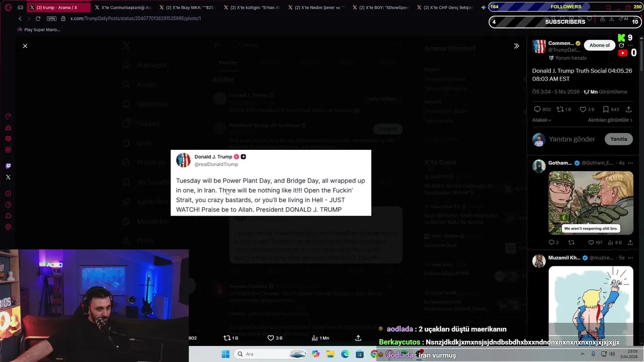Open X icon in the Opera sidebar
The image size is (644, 362).
pos(8,177)
